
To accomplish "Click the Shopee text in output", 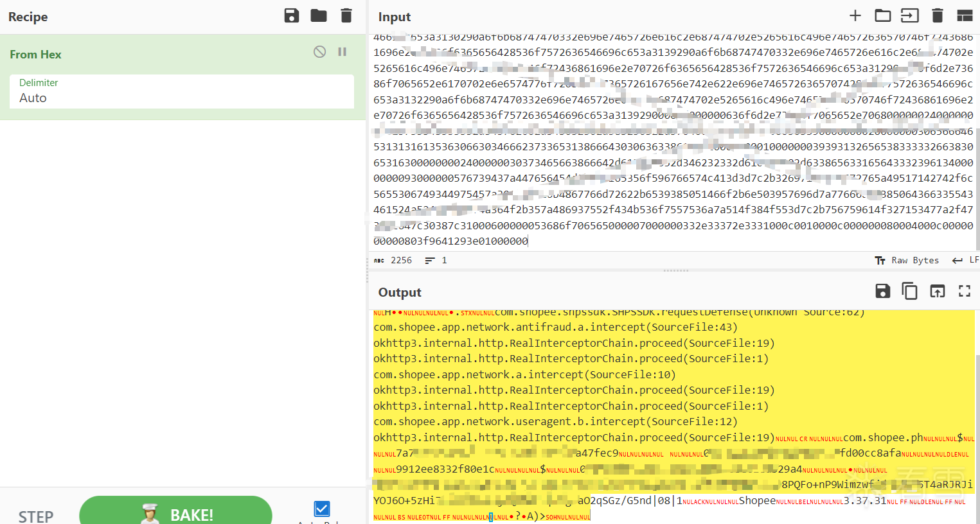I will point(757,500).
